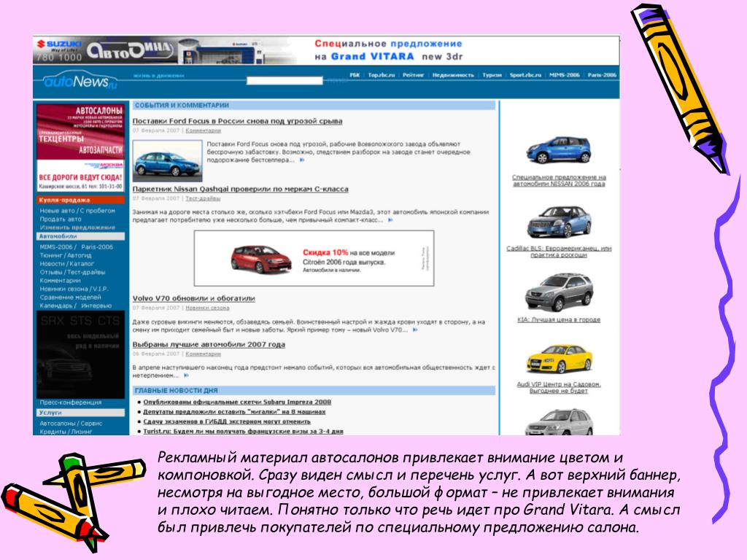Open Новые авто / С пробегом link
This screenshot has width=747, height=560.
coord(77,211)
